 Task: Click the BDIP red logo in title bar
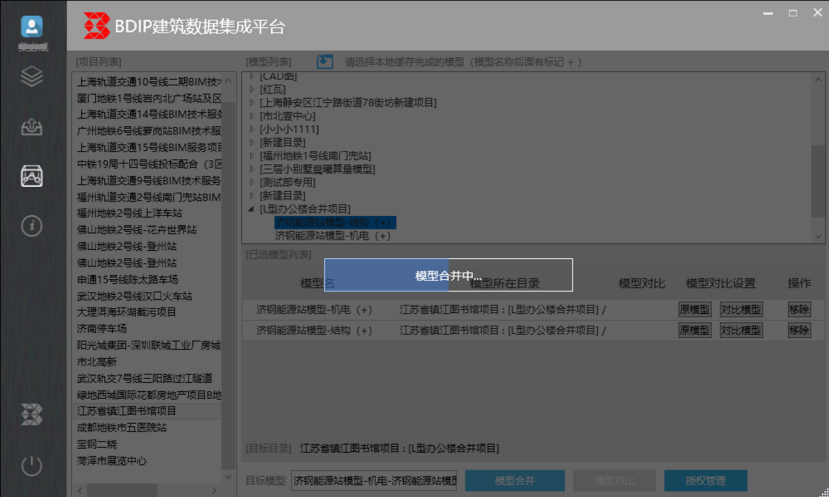click(x=97, y=25)
